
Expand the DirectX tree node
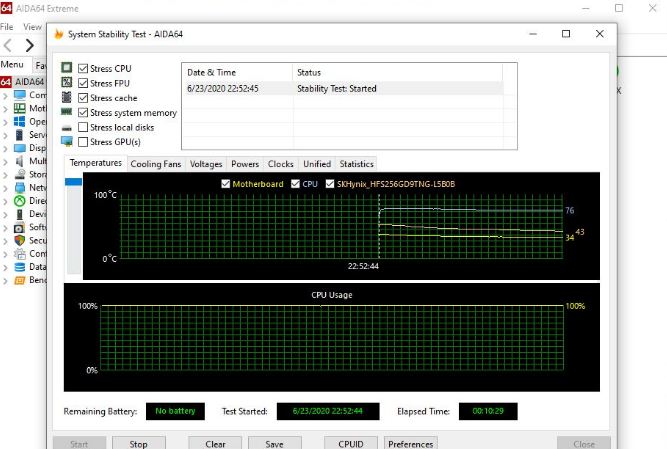pos(5,201)
